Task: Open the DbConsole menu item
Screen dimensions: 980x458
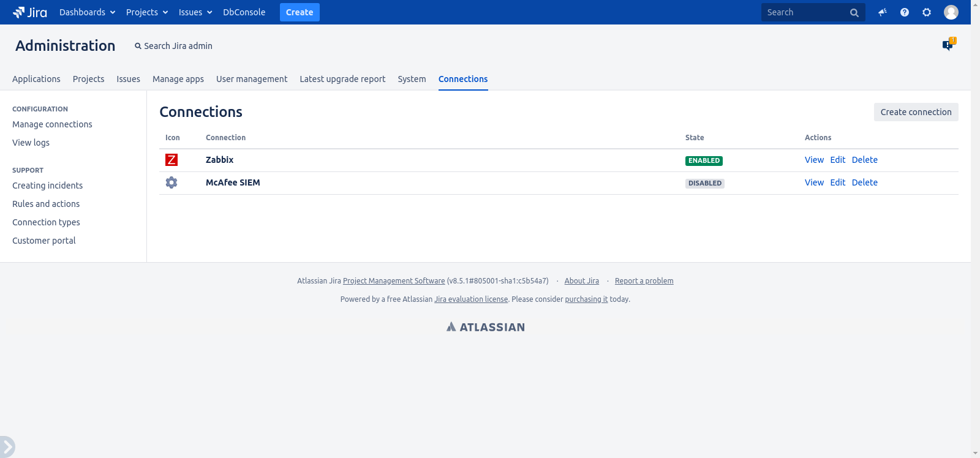Action: (x=244, y=12)
